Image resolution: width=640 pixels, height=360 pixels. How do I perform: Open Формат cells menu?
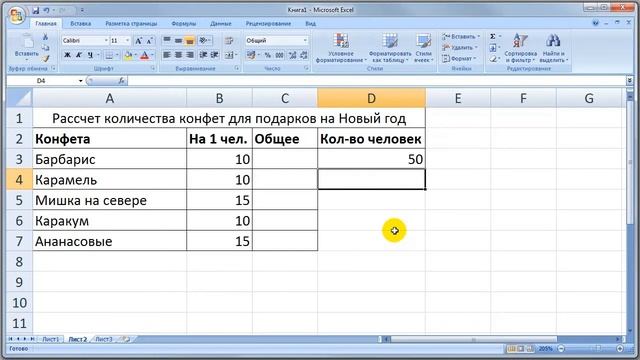(x=459, y=59)
